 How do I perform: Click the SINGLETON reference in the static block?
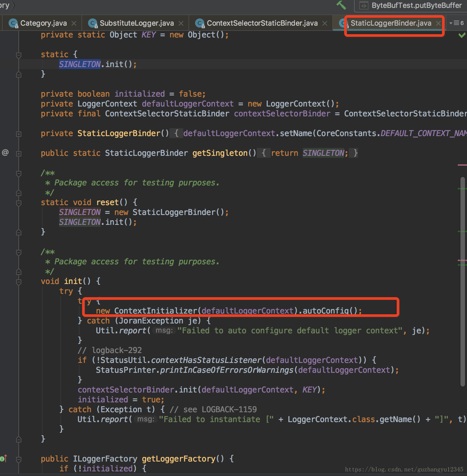click(x=80, y=64)
